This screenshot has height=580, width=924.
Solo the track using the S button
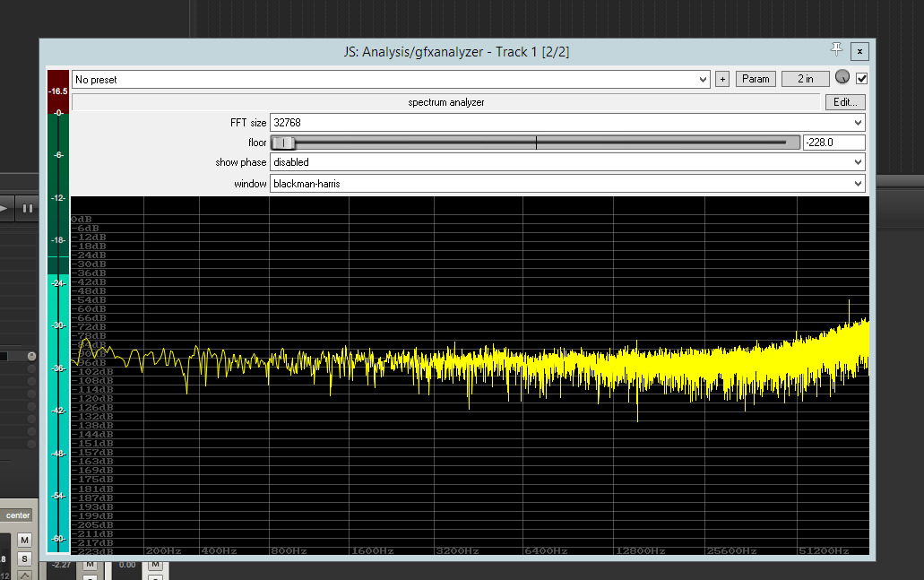pyautogui.click(x=25, y=558)
